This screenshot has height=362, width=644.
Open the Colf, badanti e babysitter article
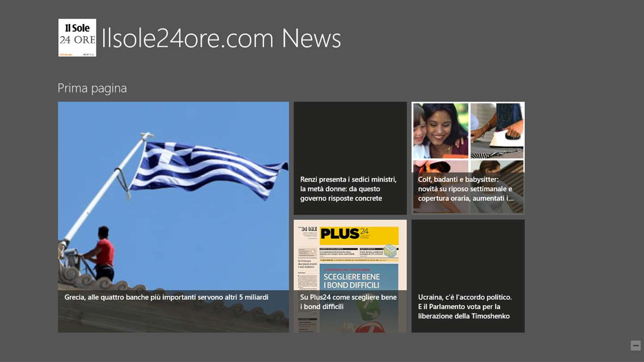(468, 158)
